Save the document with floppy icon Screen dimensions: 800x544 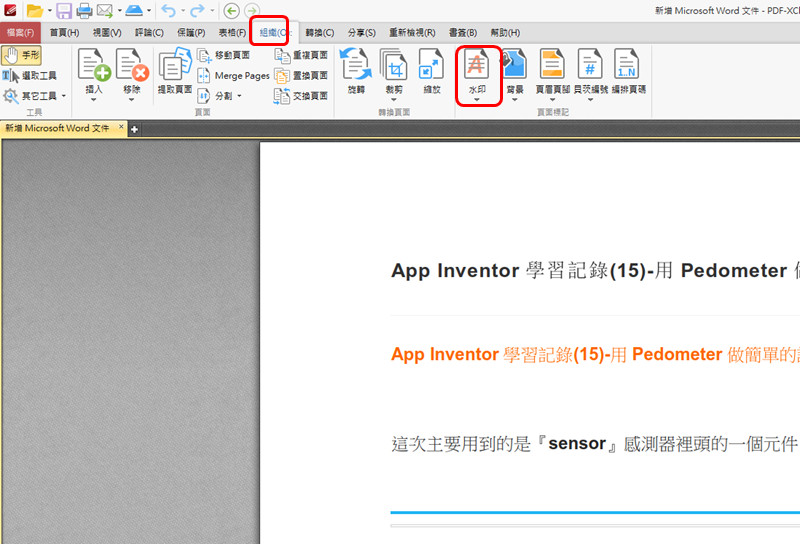click(64, 10)
